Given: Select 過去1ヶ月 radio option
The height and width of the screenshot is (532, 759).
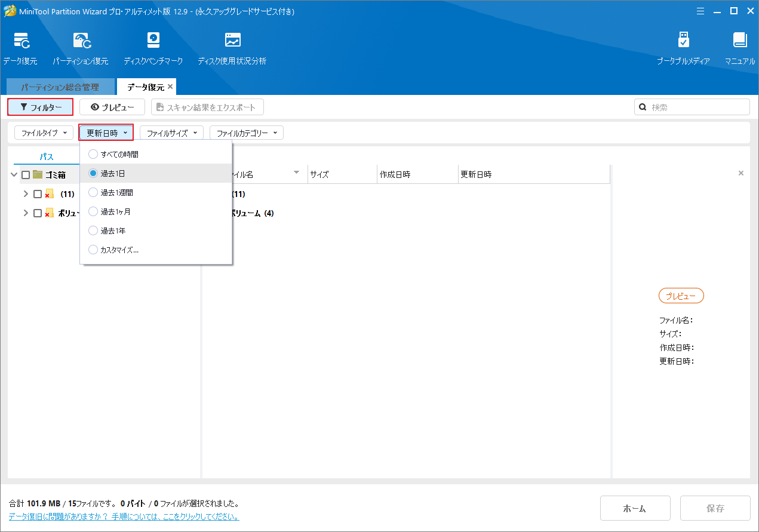Looking at the screenshot, I should 93,211.
